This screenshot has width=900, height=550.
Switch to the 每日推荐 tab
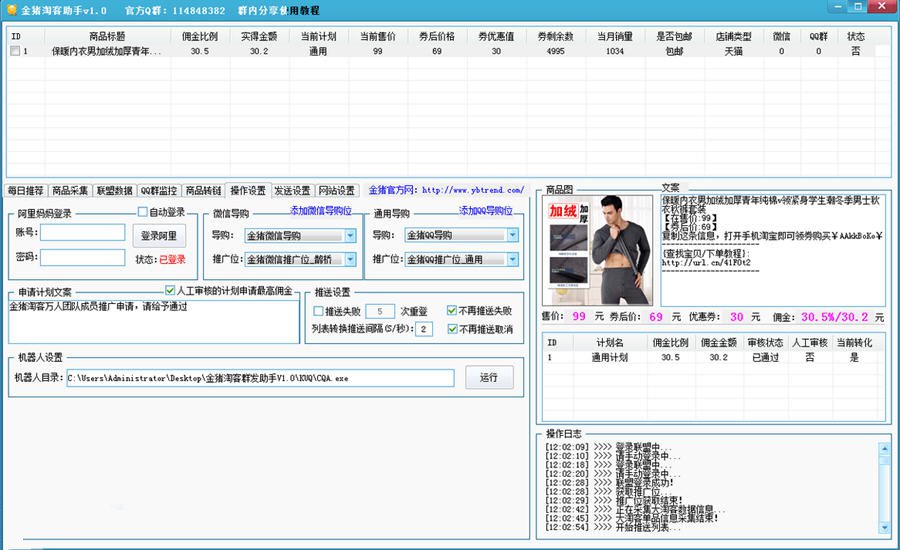(x=26, y=190)
